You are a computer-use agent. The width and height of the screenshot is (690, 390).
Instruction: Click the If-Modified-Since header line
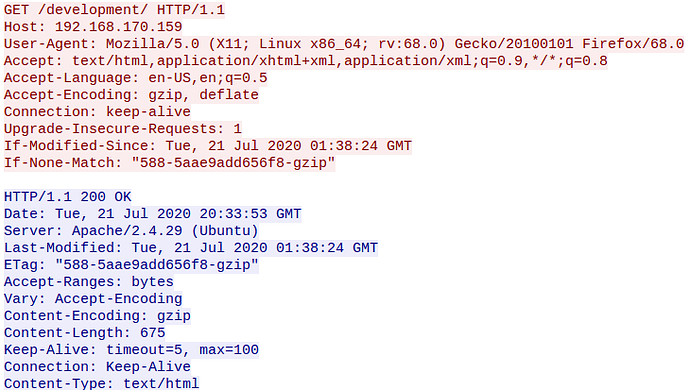(208, 146)
